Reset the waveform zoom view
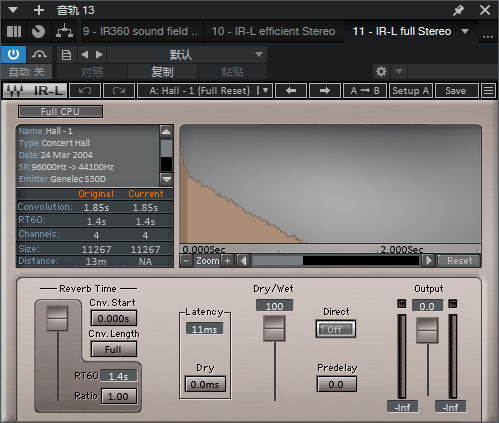The width and height of the screenshot is (499, 423). (x=460, y=261)
